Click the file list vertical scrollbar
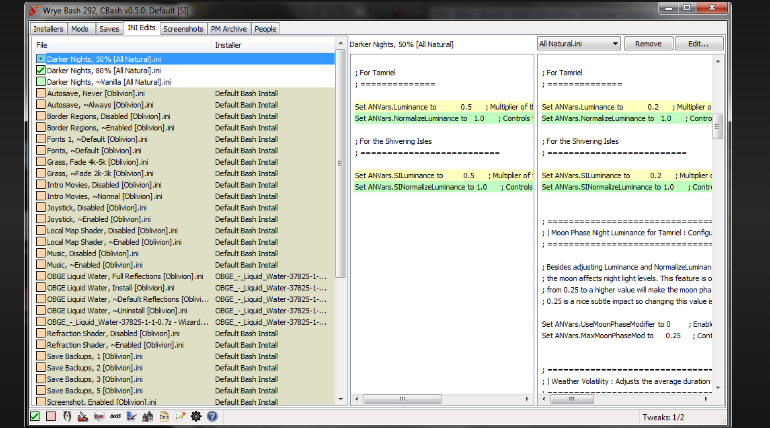The height and width of the screenshot is (428, 770). point(341,150)
